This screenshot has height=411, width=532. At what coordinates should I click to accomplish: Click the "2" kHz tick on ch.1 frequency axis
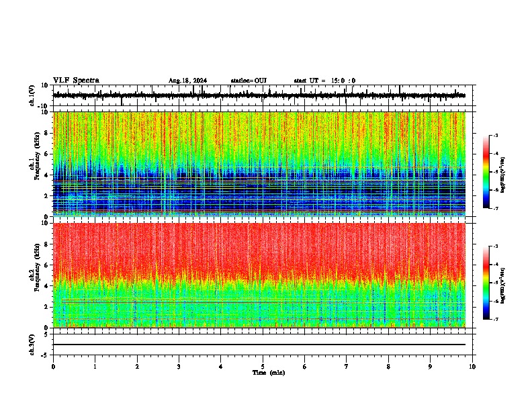tap(46, 196)
